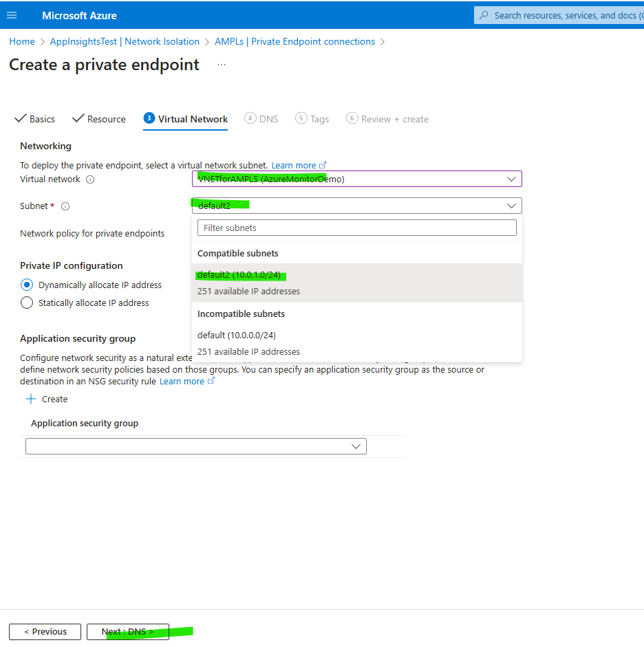This screenshot has width=644, height=647.
Task: Collapse the Subnet dropdown
Action: click(x=511, y=206)
